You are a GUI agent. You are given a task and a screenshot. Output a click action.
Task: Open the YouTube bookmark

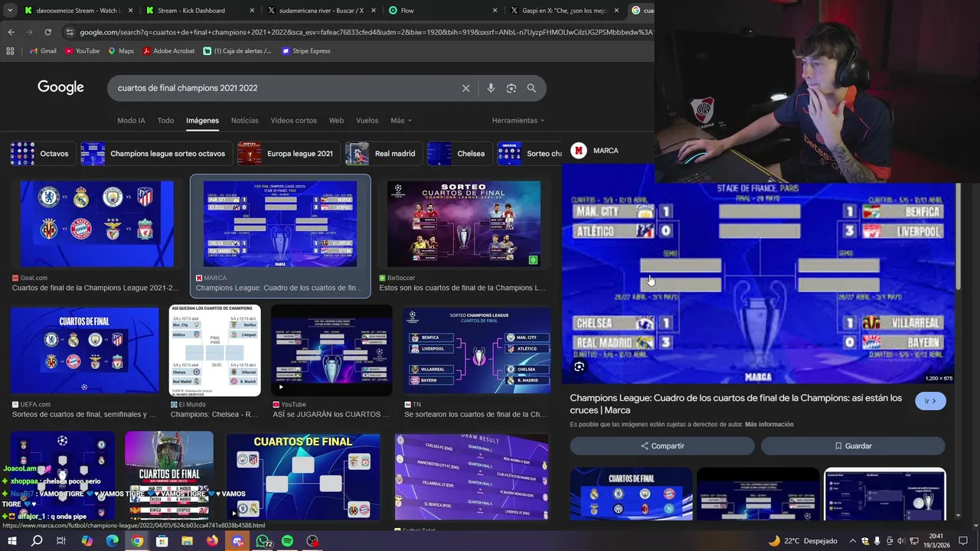[x=82, y=51]
